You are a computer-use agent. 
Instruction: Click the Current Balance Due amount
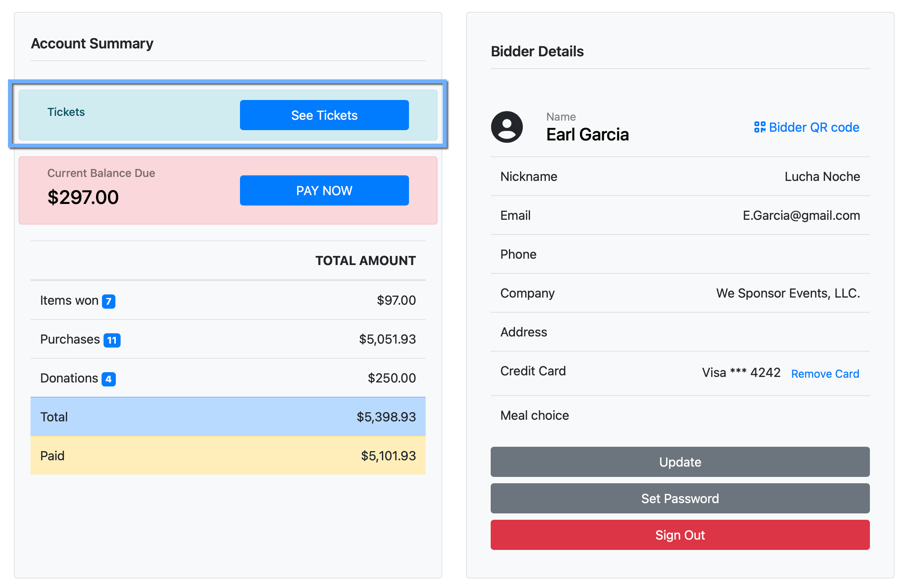coord(83,197)
